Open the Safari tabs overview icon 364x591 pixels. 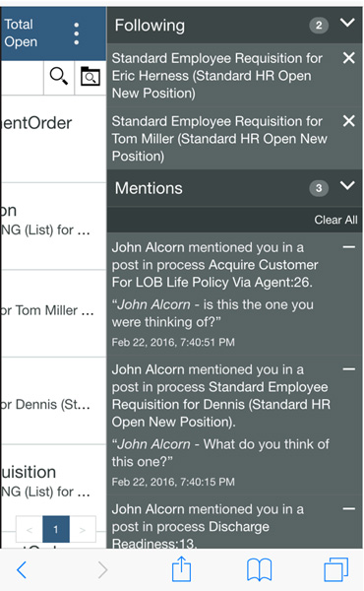[x=336, y=569]
